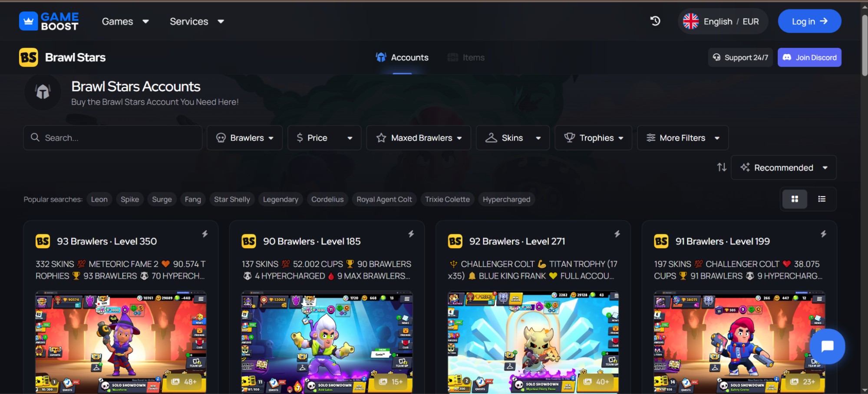Open the Games menu
Image resolution: width=868 pixels, height=394 pixels.
(x=125, y=21)
